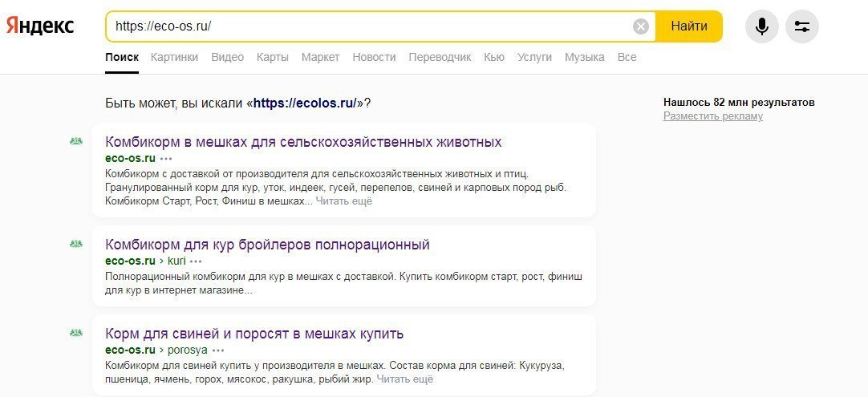
Task: Switch to the Видео tab
Action: click(228, 57)
